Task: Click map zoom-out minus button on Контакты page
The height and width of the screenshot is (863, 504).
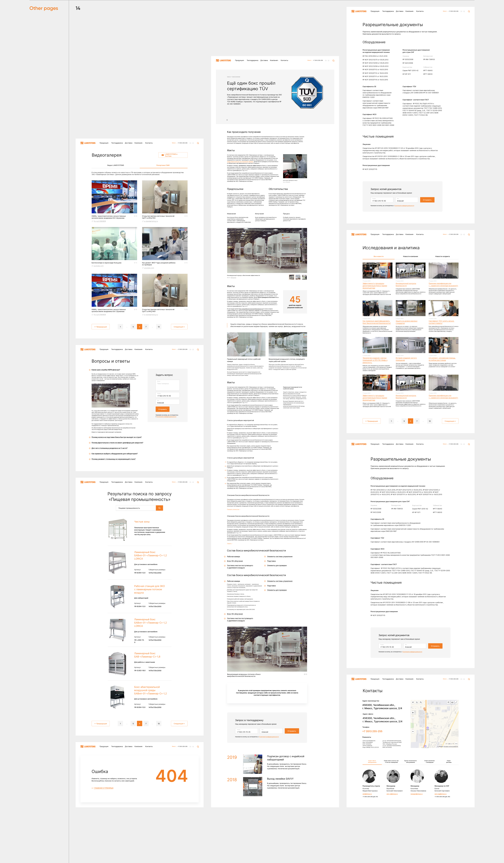Action: (x=413, y=731)
